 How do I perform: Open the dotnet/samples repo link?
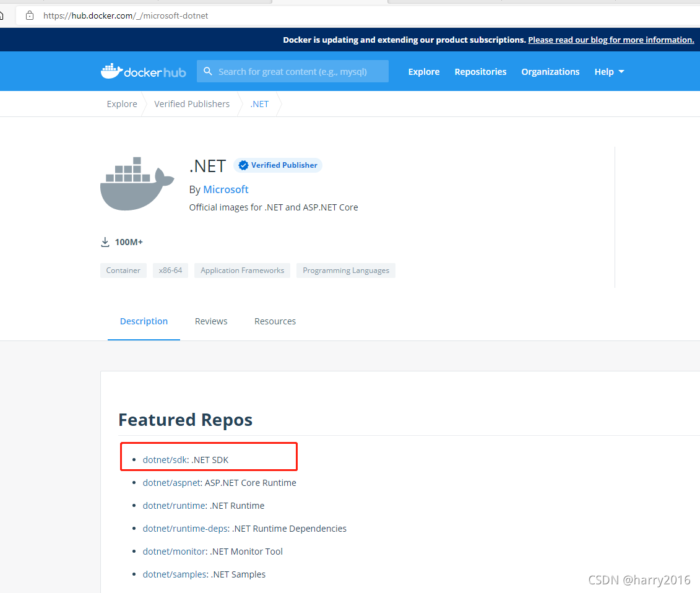[175, 574]
